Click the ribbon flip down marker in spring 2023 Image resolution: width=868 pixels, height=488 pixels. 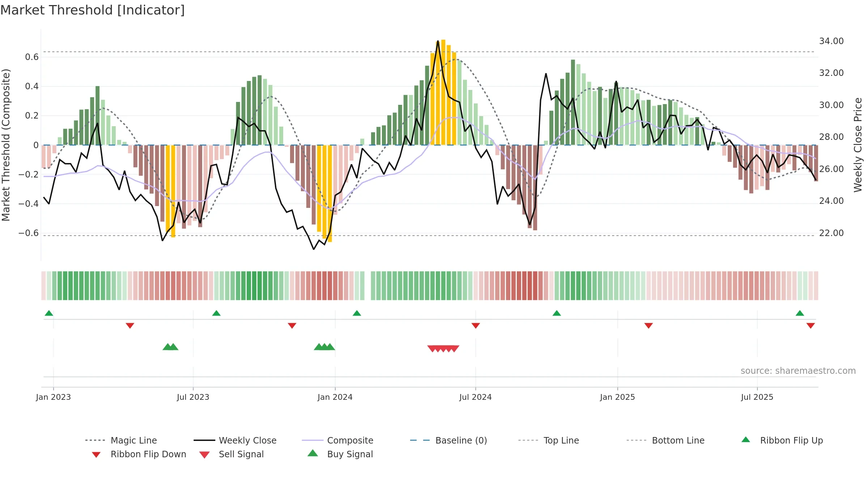coord(130,326)
